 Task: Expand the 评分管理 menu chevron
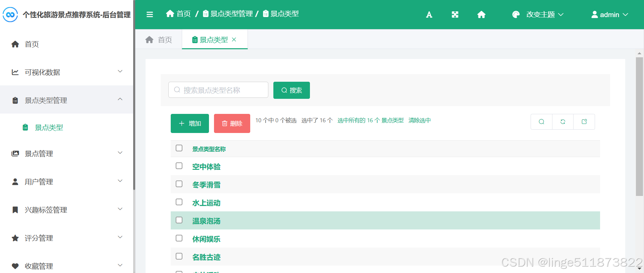(120, 237)
